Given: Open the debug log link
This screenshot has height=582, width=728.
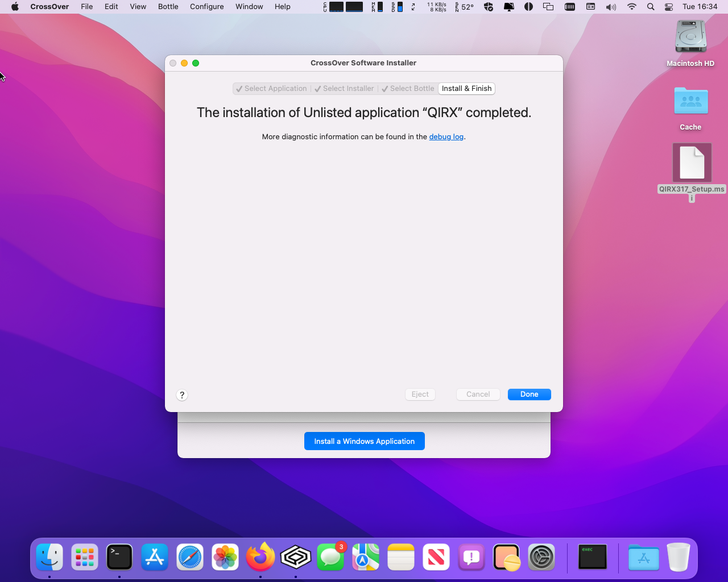Looking at the screenshot, I should (x=446, y=137).
